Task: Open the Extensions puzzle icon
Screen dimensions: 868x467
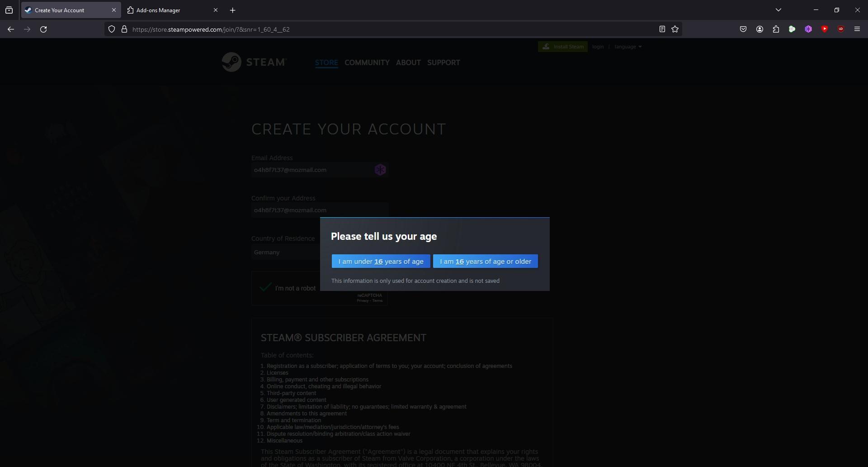Action: [776, 29]
